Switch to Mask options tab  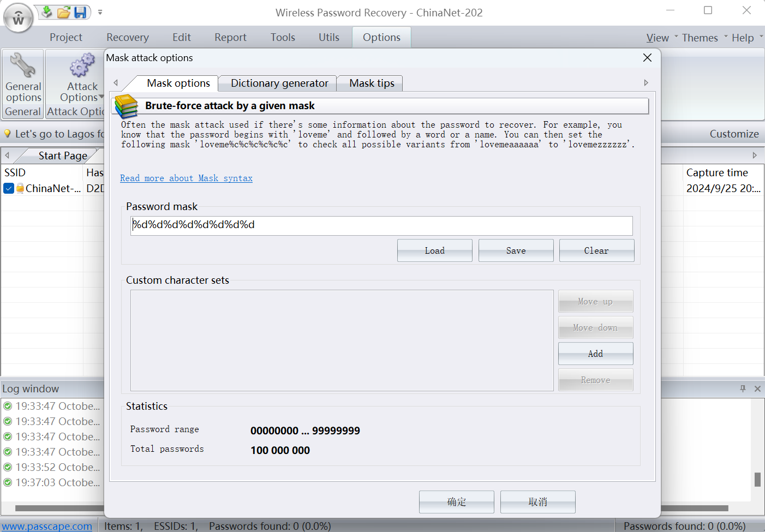pos(178,83)
